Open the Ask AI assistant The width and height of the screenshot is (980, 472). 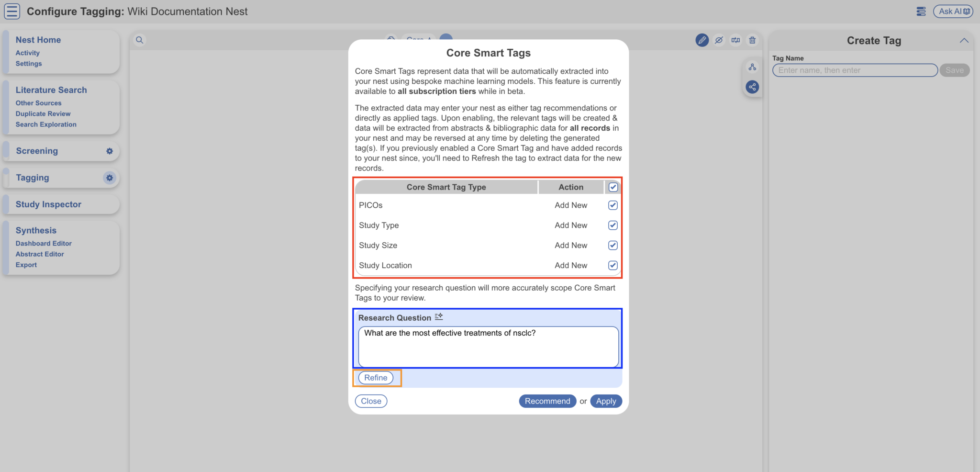pyautogui.click(x=953, y=11)
